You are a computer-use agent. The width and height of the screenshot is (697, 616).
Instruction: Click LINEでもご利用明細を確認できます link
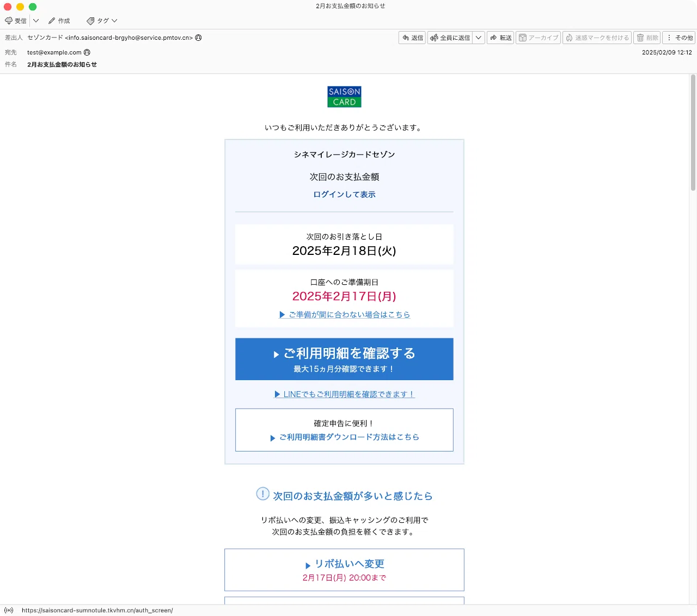point(344,394)
